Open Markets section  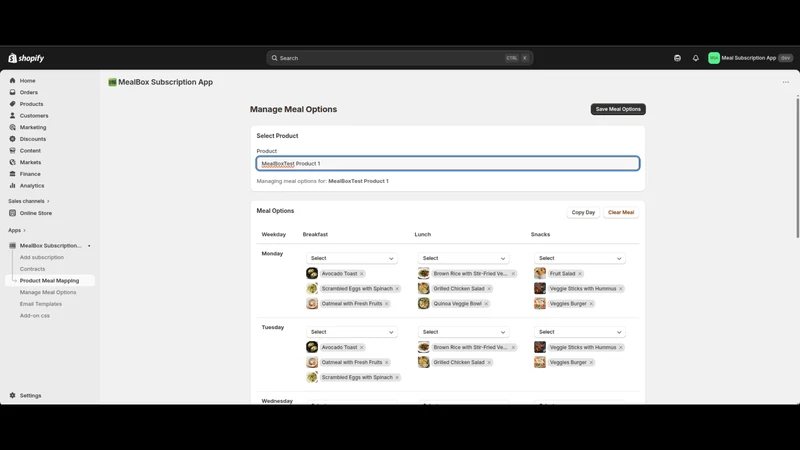30,162
